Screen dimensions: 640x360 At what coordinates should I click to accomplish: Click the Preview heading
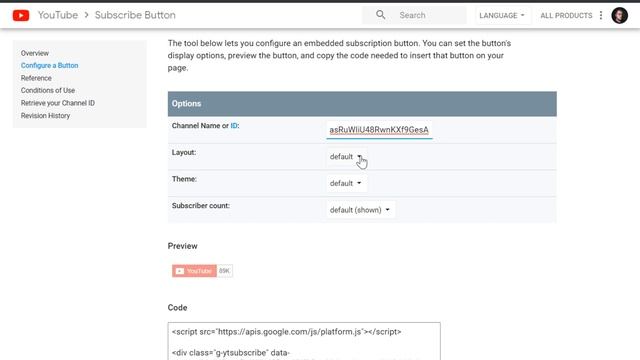(182, 246)
